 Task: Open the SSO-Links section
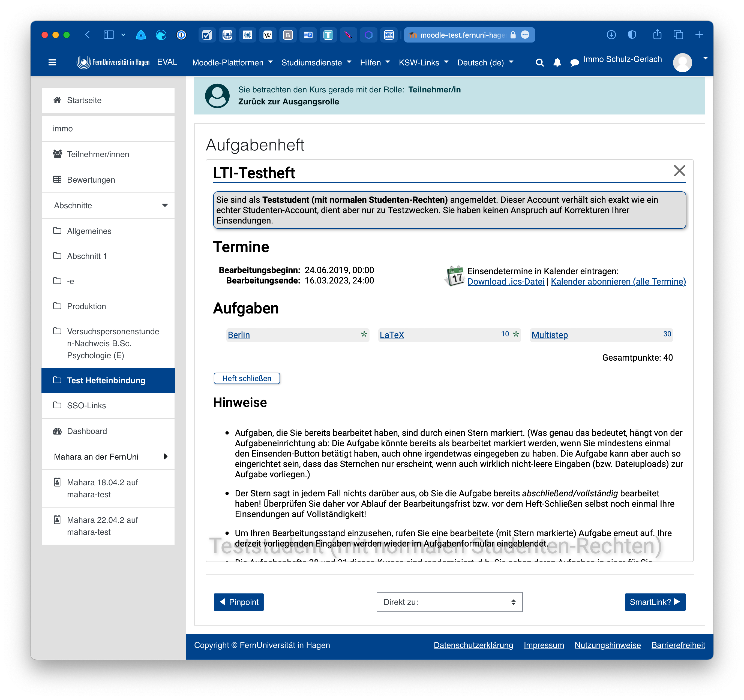tap(108, 405)
